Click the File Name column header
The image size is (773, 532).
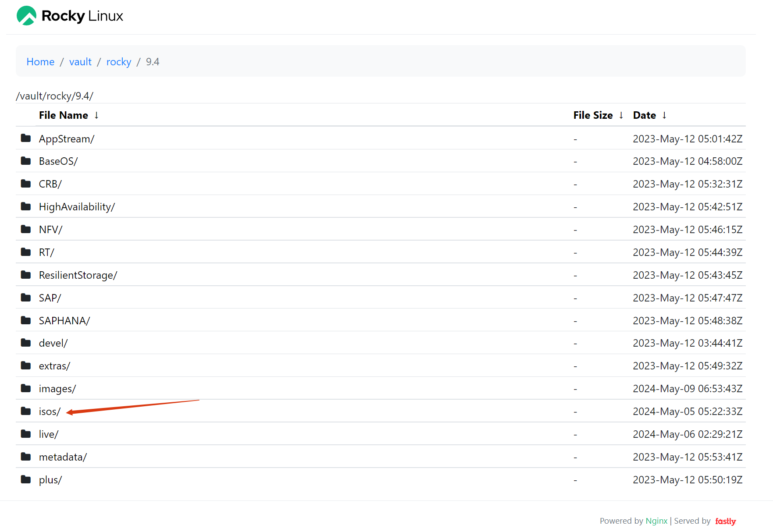(x=64, y=115)
